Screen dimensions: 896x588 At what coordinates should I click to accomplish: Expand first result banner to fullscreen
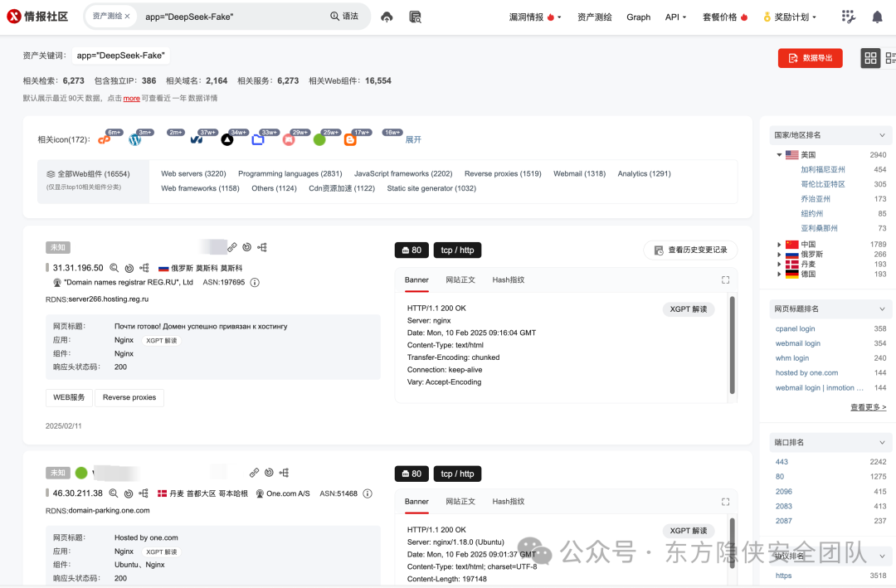click(725, 280)
